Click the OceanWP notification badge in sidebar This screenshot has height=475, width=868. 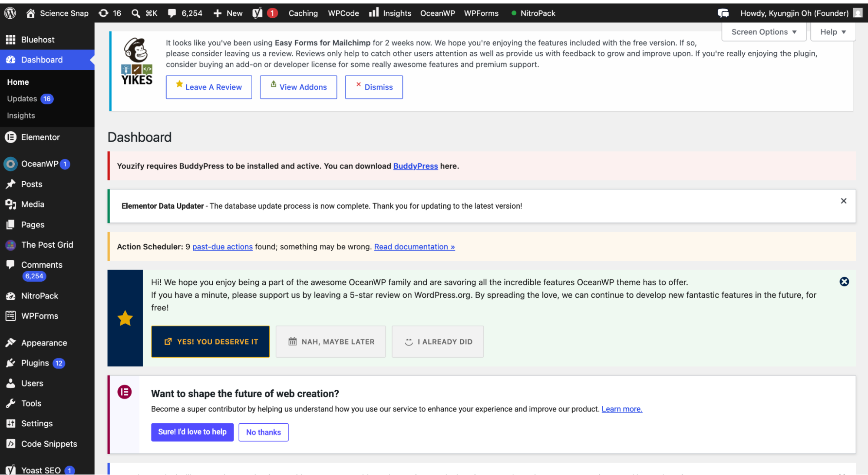65,164
